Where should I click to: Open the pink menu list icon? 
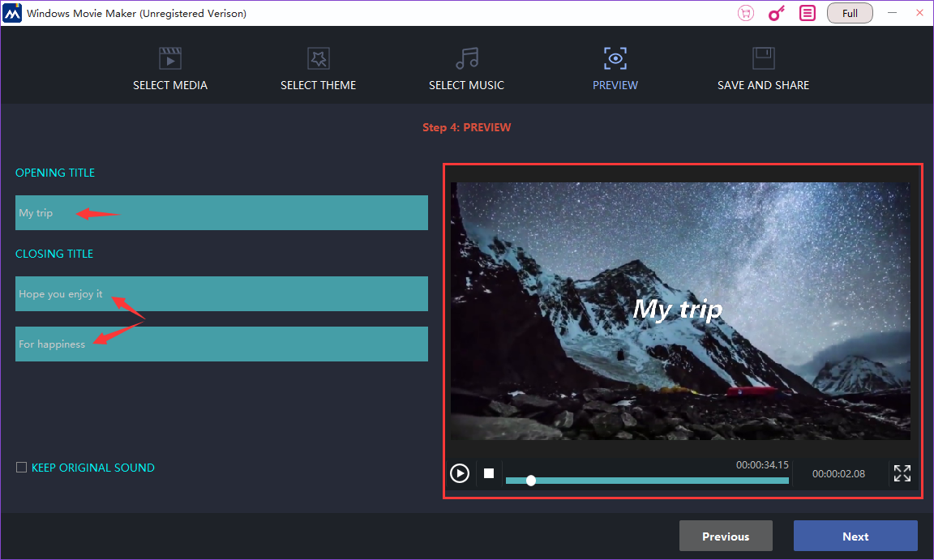pyautogui.click(x=808, y=13)
